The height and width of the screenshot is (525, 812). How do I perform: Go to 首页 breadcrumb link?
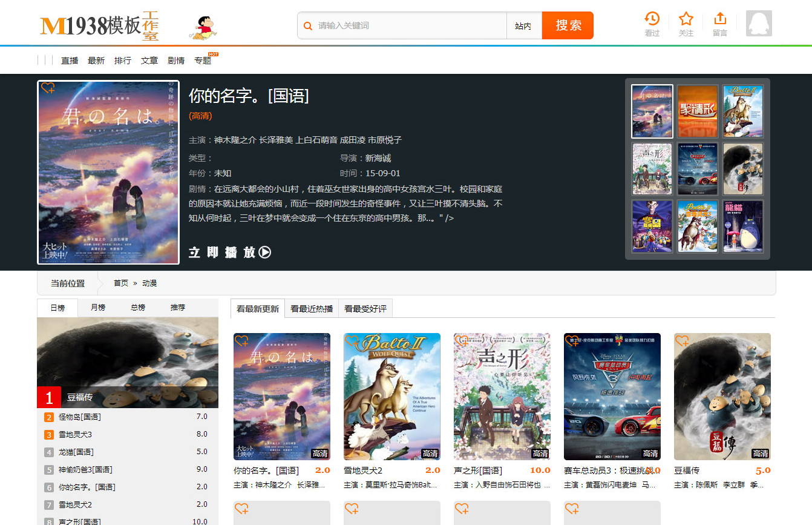[121, 283]
